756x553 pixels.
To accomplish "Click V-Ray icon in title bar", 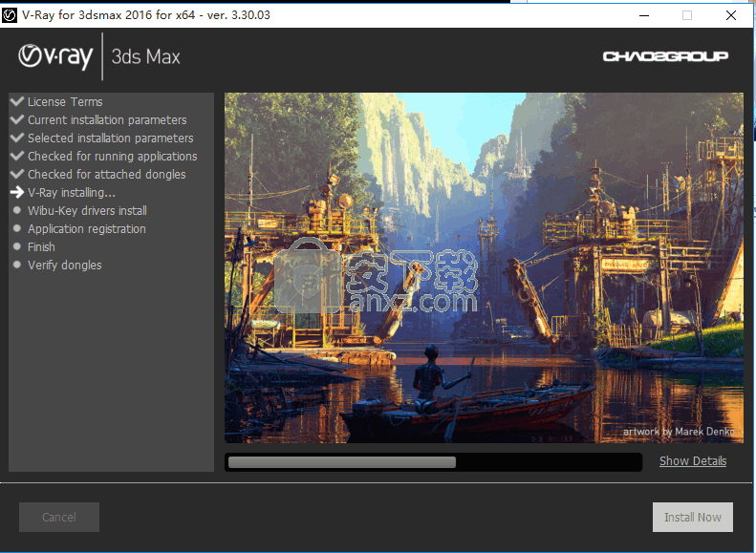I will (10, 15).
